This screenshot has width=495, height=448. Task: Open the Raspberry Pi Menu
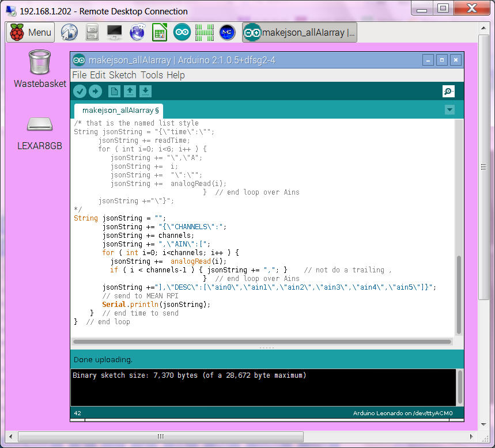31,32
